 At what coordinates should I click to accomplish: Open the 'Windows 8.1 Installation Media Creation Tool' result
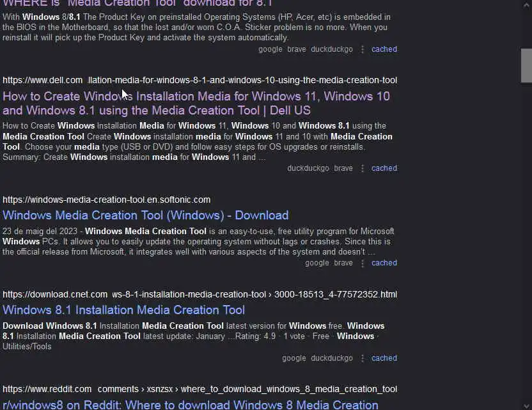tap(124, 310)
